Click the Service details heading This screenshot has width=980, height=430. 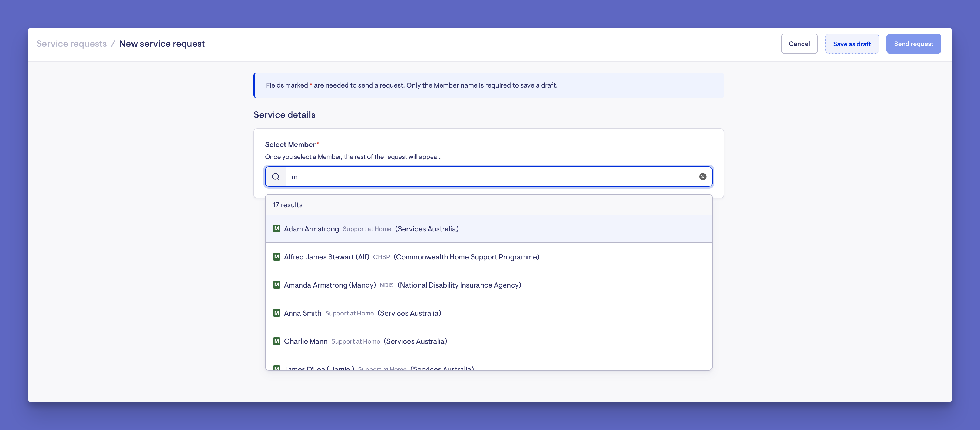284,115
